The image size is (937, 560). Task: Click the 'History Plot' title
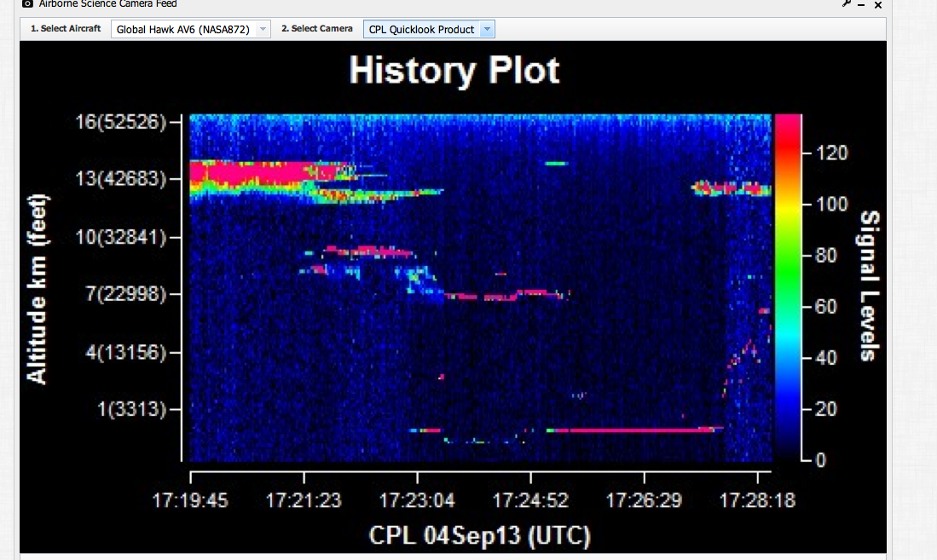[x=454, y=70]
